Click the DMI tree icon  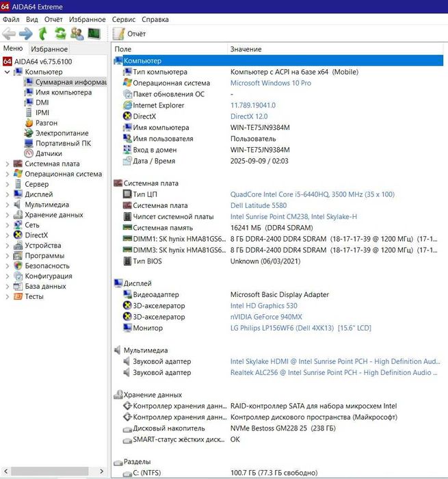tap(29, 103)
